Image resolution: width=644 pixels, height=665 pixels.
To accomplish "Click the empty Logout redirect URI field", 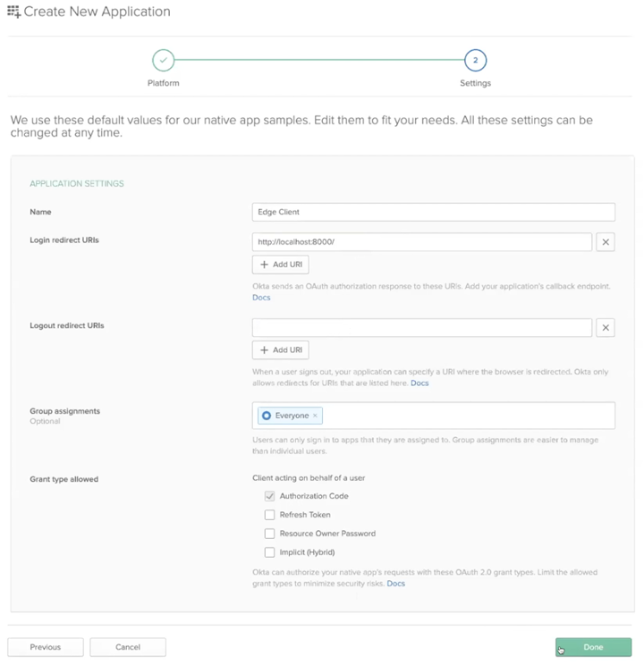I will point(421,328).
